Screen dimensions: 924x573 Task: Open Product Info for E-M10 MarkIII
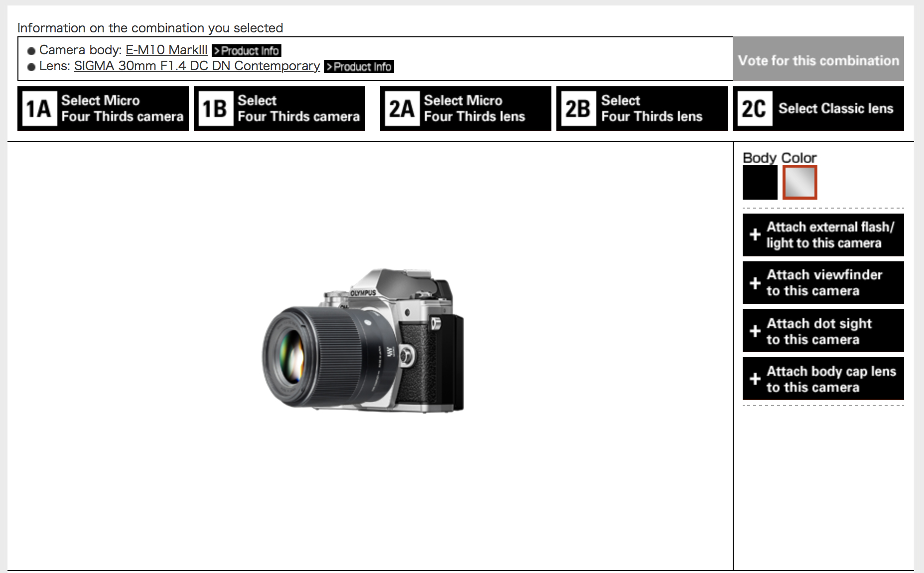click(x=246, y=50)
